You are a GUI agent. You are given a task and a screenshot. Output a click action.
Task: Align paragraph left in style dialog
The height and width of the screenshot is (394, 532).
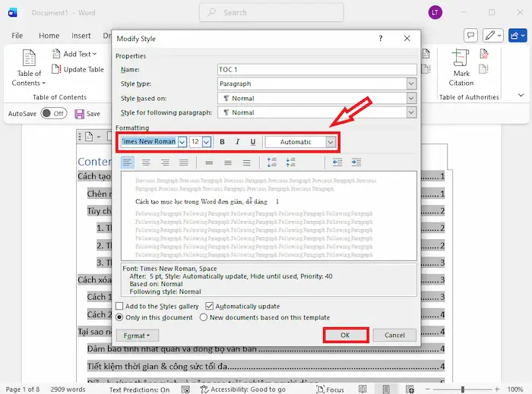(127, 162)
